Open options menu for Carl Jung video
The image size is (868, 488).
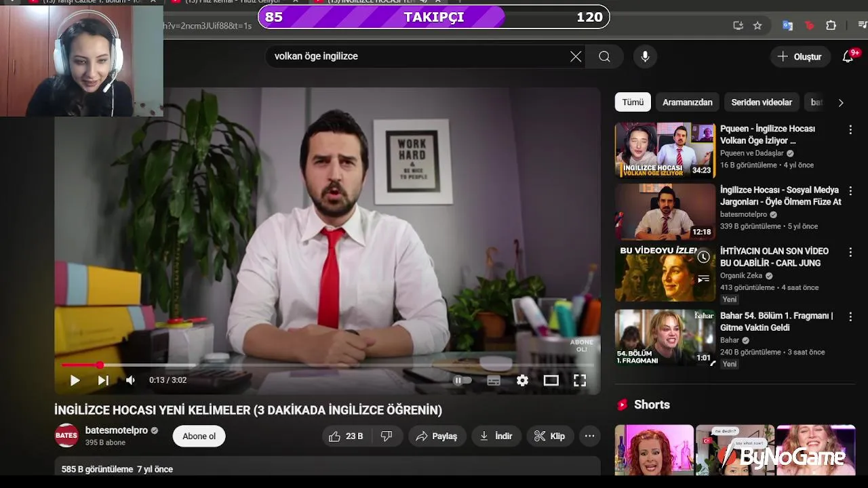[x=850, y=251]
